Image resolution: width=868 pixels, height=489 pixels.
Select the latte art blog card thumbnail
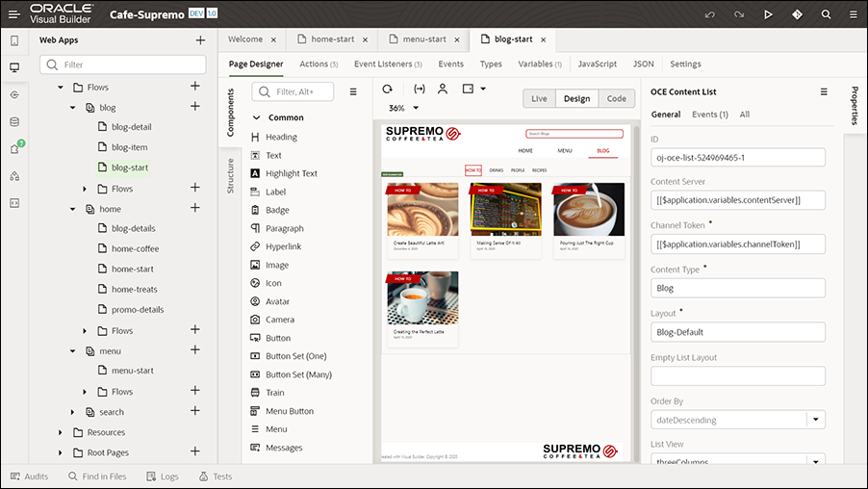pos(422,209)
